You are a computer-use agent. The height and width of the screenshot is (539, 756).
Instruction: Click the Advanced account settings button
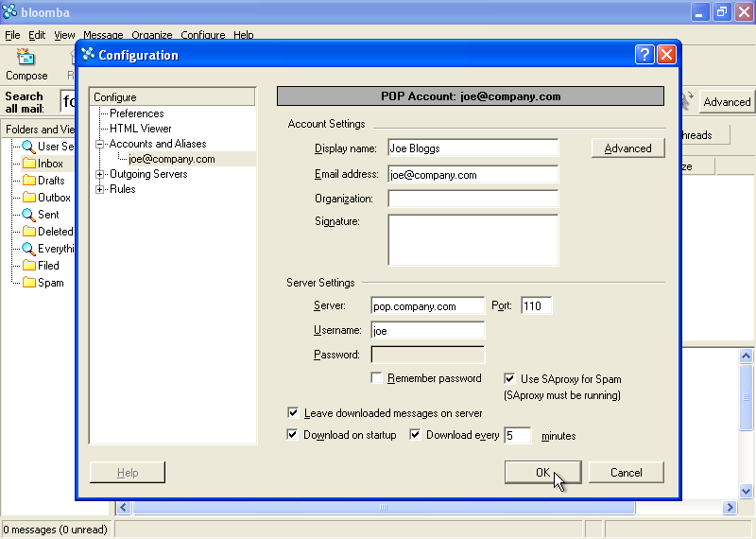[x=627, y=148]
